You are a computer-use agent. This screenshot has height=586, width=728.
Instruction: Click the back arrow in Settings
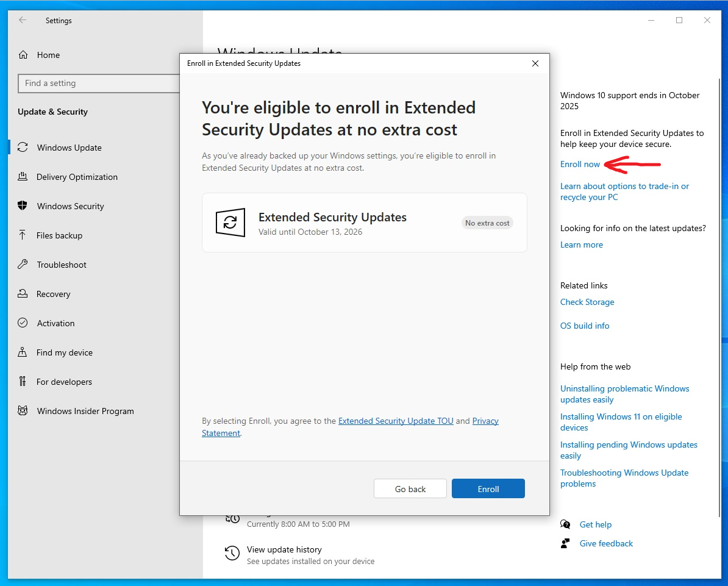click(x=23, y=20)
